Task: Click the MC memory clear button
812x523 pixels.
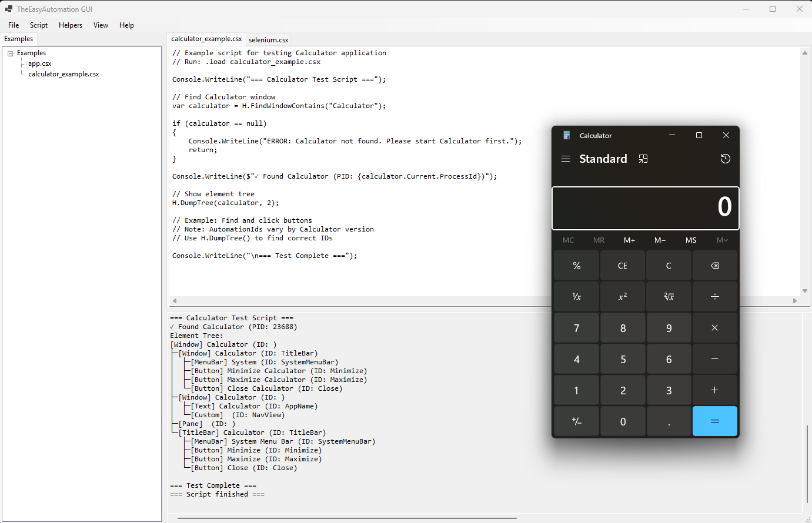Action: point(569,240)
